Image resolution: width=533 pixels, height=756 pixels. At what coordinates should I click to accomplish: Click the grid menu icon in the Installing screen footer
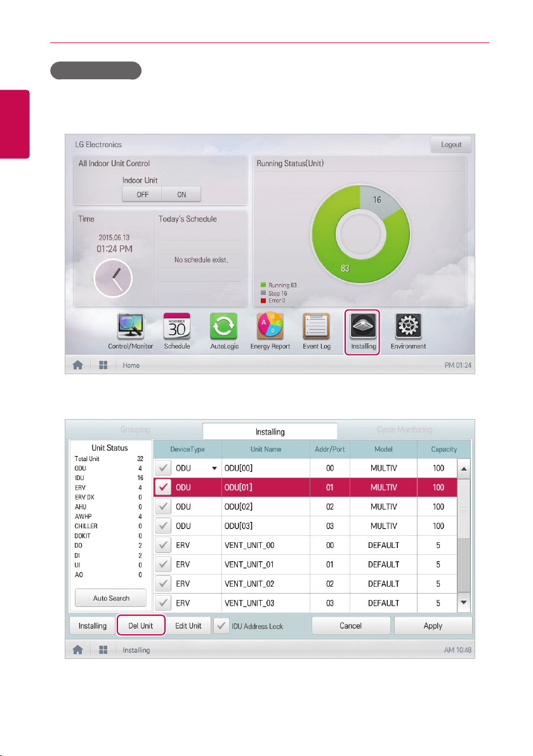103,649
